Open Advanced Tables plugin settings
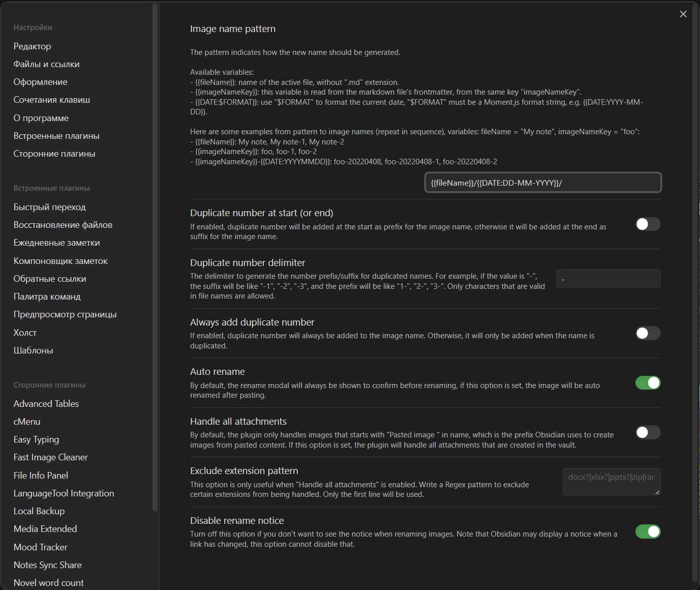This screenshot has width=700, height=590. [46, 404]
